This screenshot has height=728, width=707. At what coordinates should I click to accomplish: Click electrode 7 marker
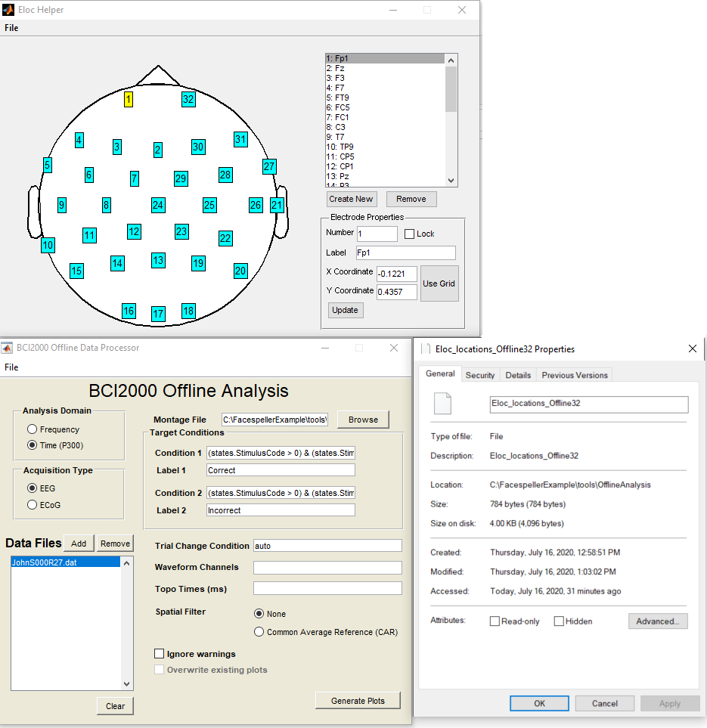pyautogui.click(x=135, y=178)
